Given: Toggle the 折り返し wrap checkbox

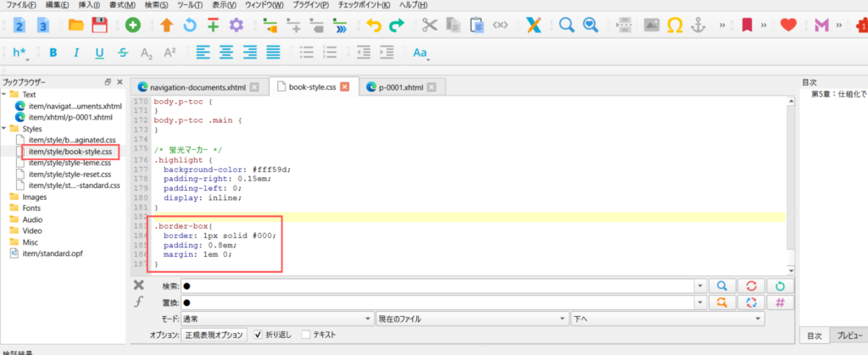Looking at the screenshot, I should [x=259, y=335].
